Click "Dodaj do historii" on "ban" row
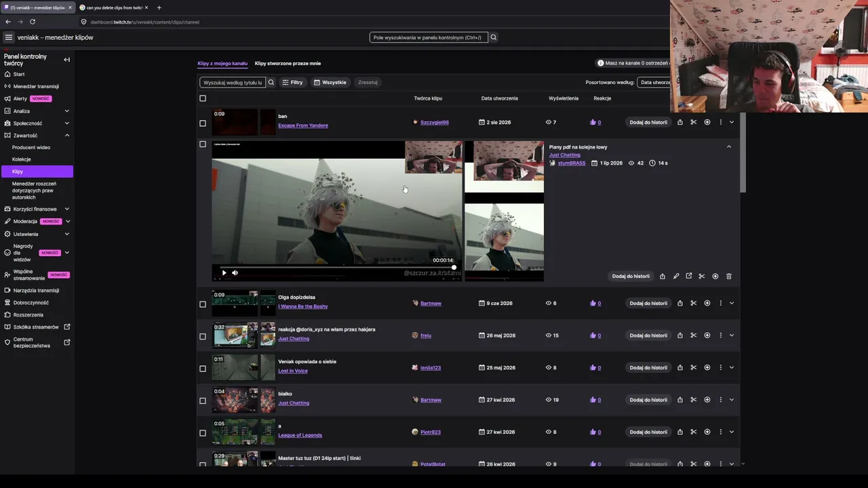 click(x=648, y=123)
